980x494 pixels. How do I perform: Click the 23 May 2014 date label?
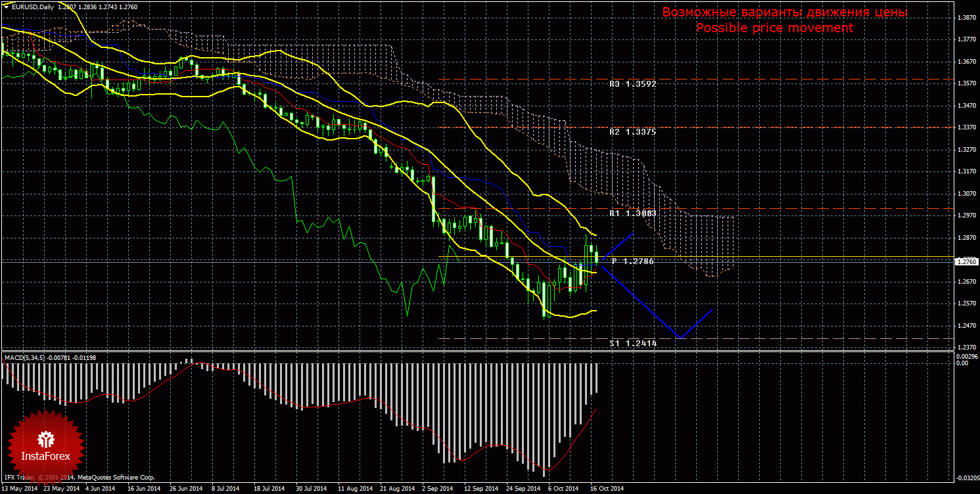click(62, 489)
